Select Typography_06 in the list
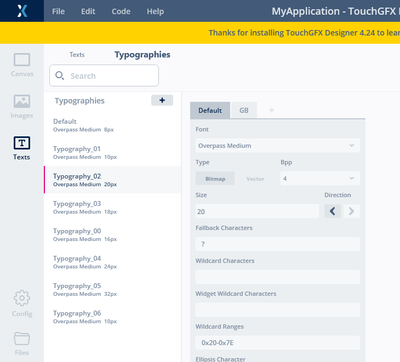Viewport: 400px width, 362px height. coord(113,317)
